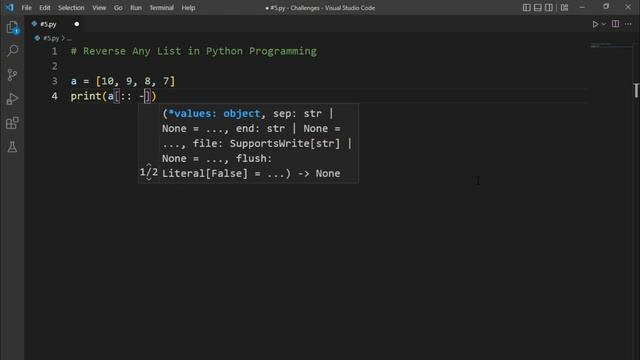Open the Run menu

tap(136, 8)
